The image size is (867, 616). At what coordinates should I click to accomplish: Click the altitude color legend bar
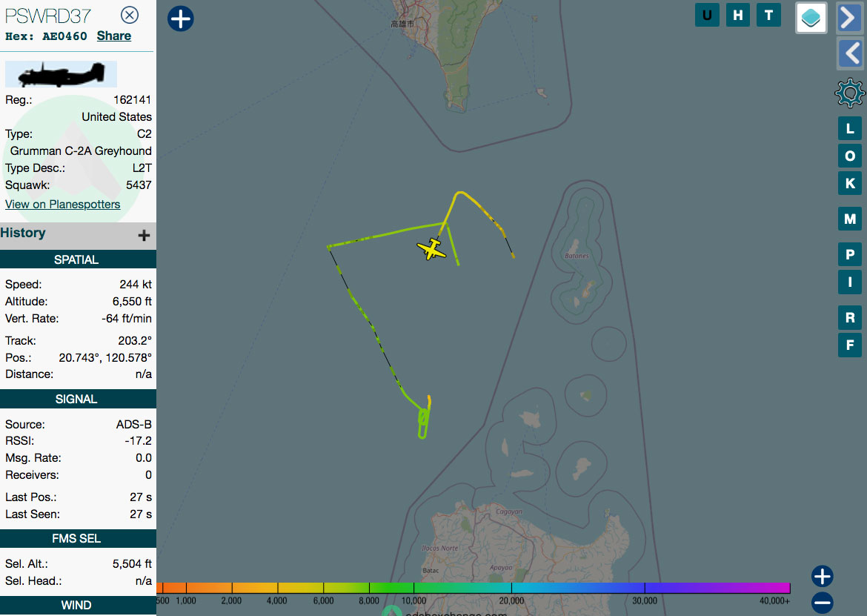click(474, 588)
